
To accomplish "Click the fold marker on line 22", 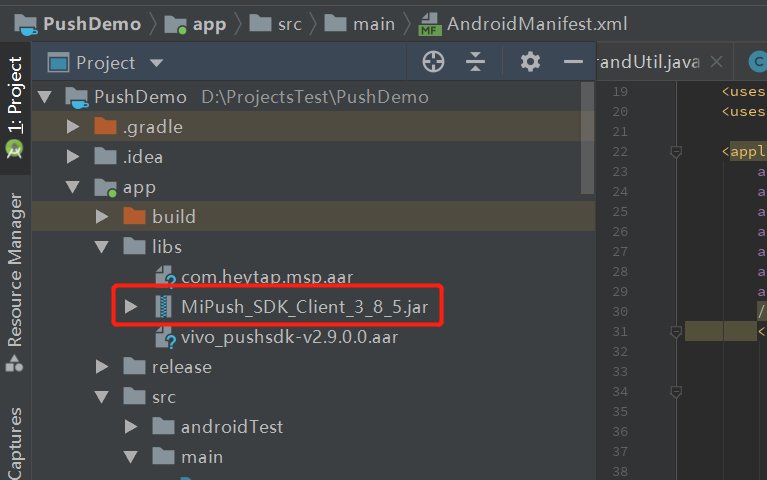I will pyautogui.click(x=676, y=152).
